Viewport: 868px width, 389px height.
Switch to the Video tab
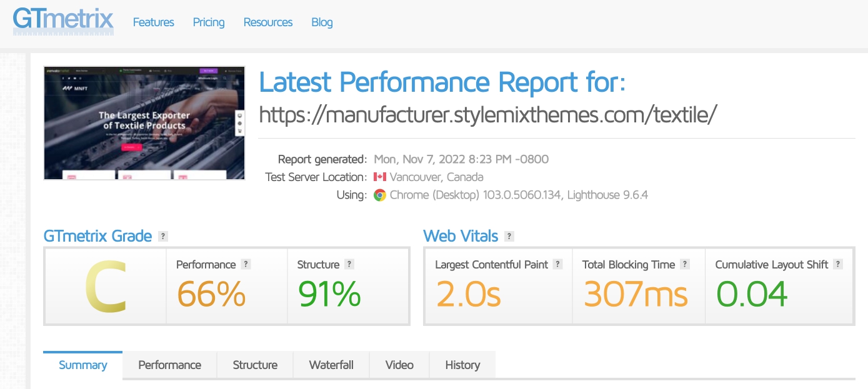tap(399, 365)
